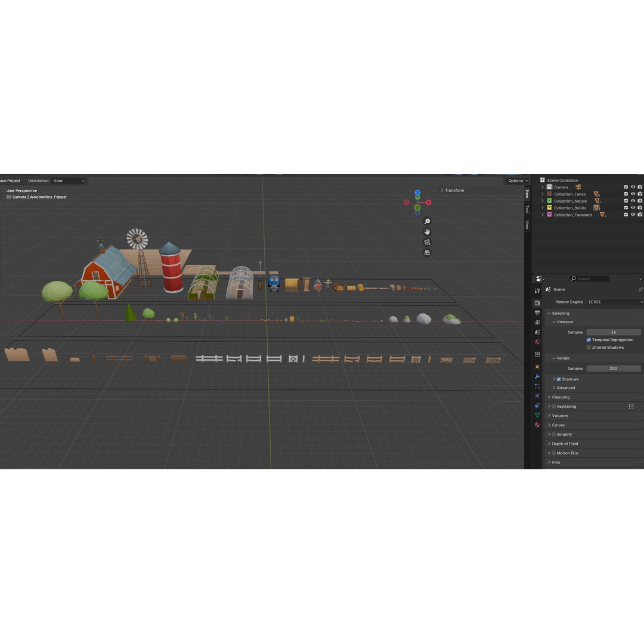
Task: Open the Object Constraints properties tab
Action: coord(537,405)
